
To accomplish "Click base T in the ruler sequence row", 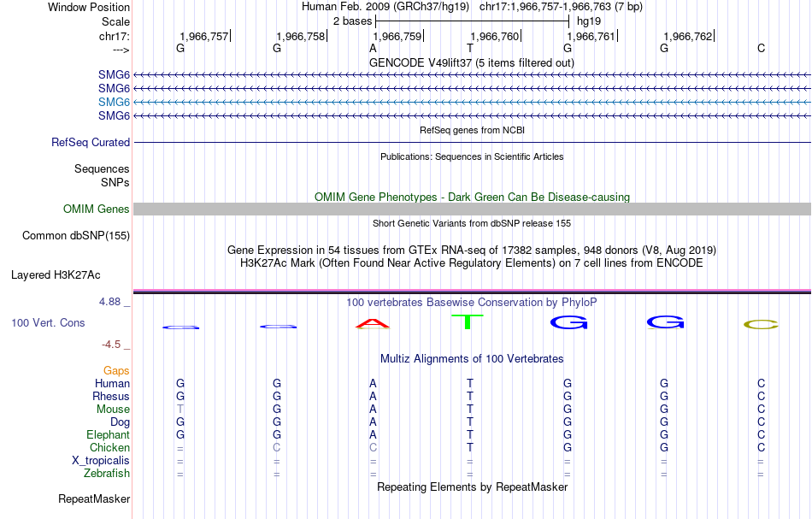I will tap(470, 48).
